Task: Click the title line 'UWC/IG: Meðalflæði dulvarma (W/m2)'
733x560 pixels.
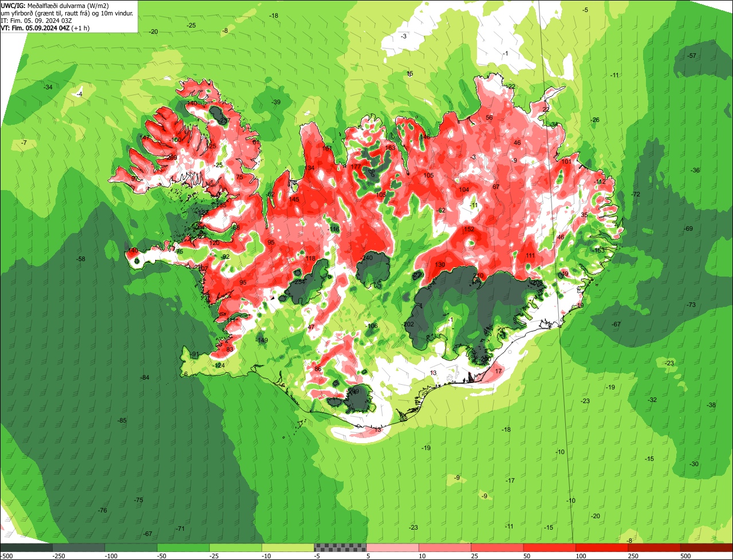Action: pos(55,5)
